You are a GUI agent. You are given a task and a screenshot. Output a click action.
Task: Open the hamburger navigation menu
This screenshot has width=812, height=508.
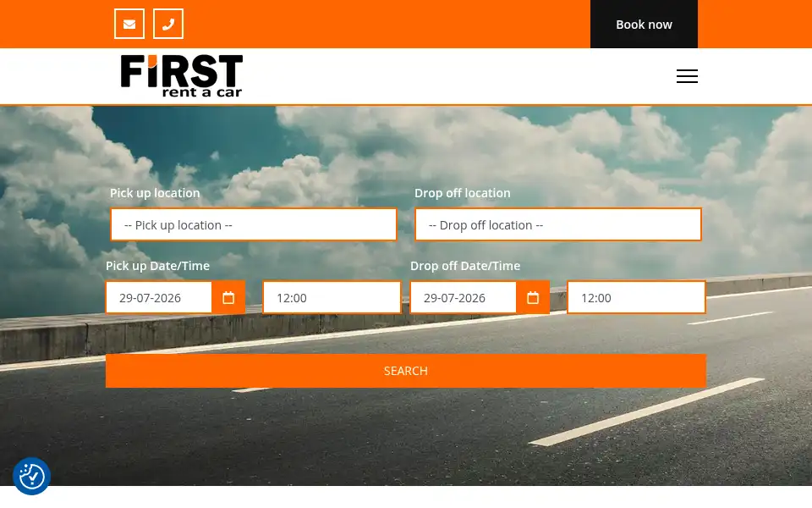tap(687, 76)
